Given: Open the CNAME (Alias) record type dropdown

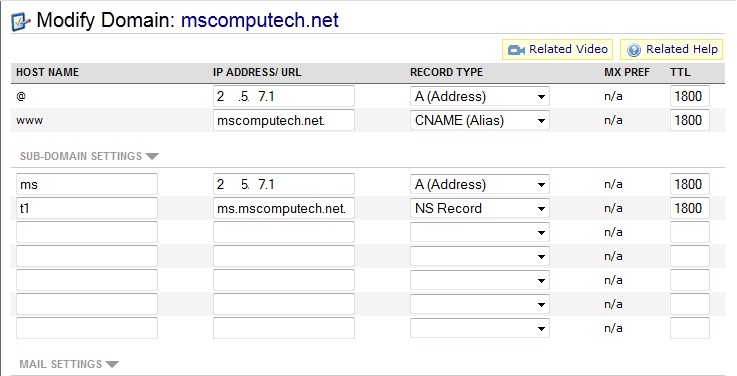Looking at the screenshot, I should [479, 120].
